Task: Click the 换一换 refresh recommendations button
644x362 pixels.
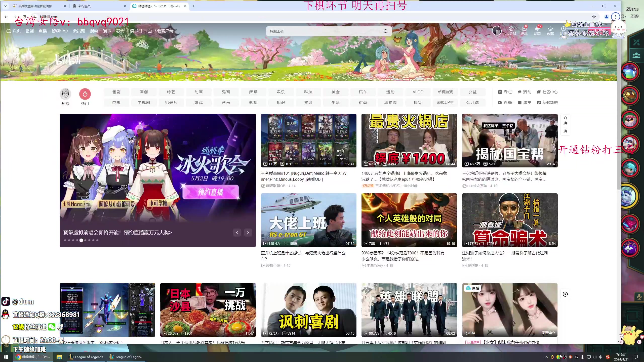Action: [x=565, y=125]
